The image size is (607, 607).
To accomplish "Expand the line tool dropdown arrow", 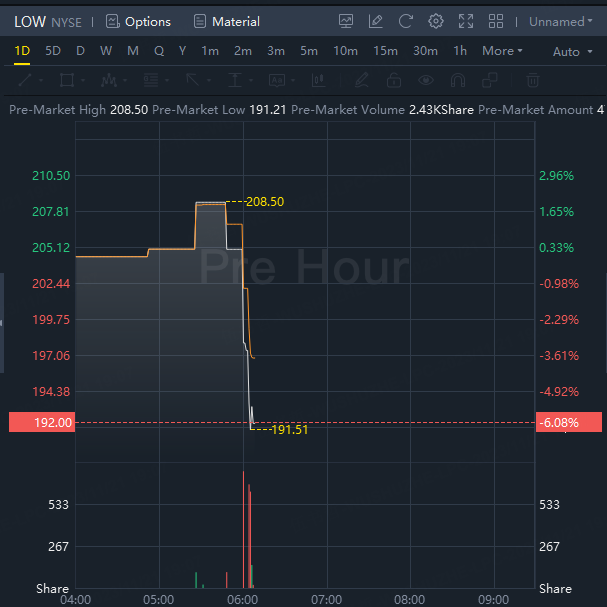I will 41,81.
